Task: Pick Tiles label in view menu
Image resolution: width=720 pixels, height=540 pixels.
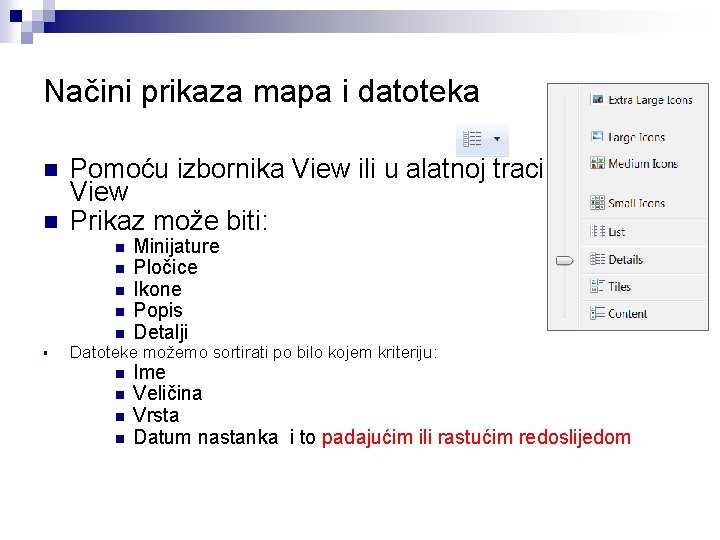Action: (619, 287)
